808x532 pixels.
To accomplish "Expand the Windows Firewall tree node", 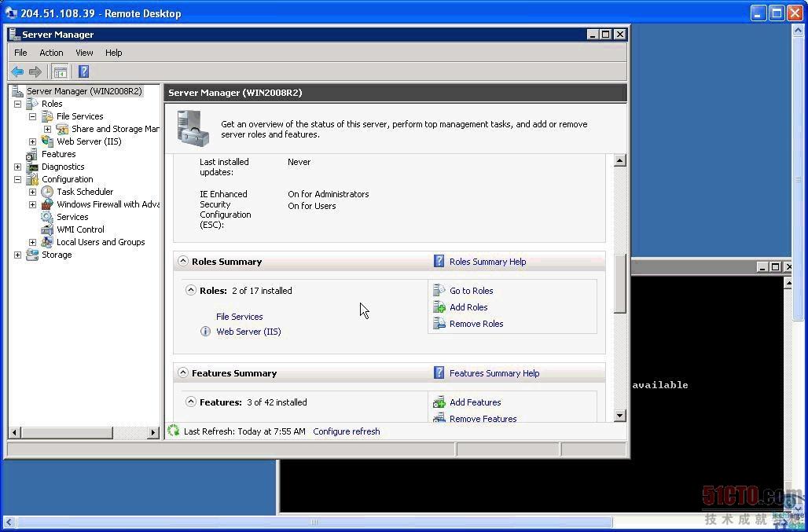I will pos(32,204).
